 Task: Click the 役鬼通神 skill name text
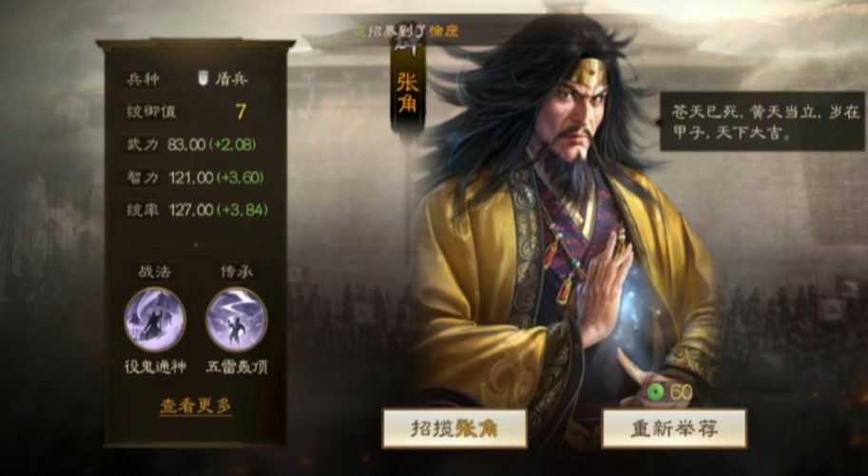click(x=155, y=367)
